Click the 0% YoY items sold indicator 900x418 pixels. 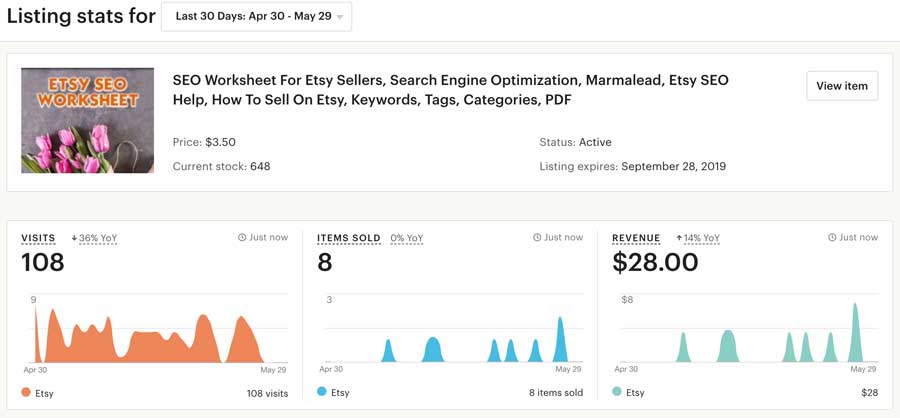click(406, 238)
